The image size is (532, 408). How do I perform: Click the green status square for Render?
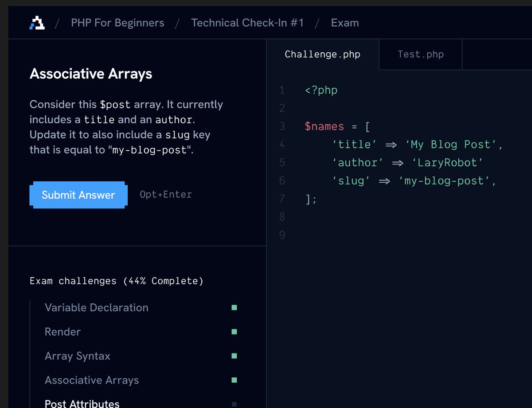tap(234, 332)
